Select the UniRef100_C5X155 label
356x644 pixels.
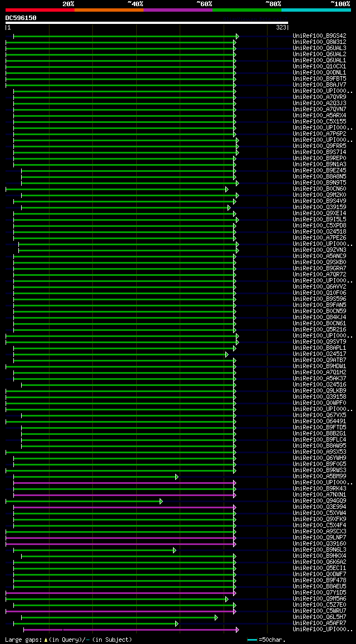point(319,122)
